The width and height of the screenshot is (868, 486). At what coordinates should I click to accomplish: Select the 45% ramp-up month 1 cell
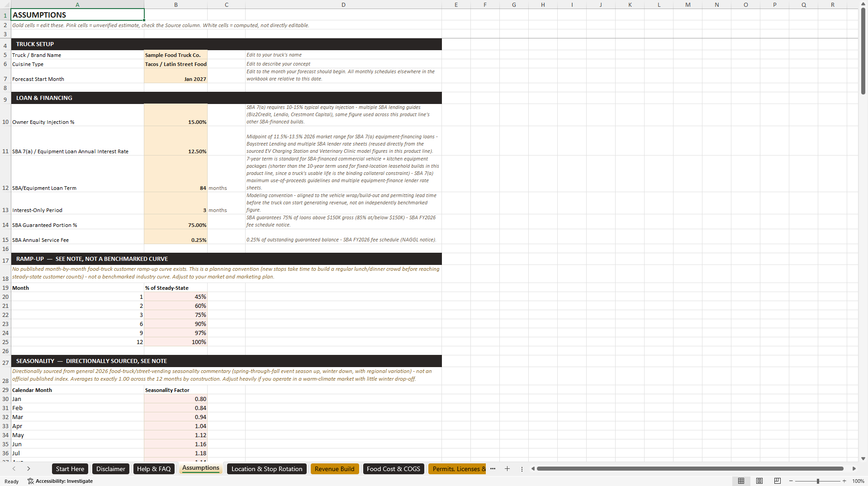(x=175, y=297)
